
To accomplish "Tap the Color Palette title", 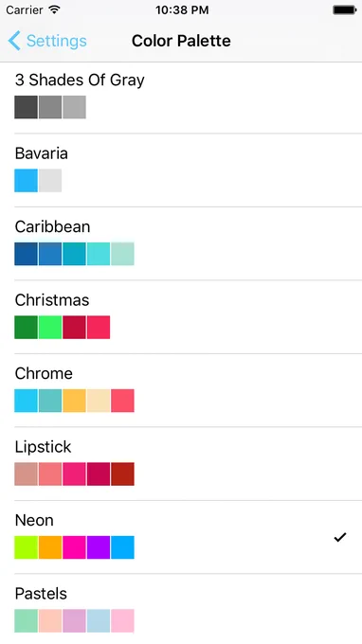I will [181, 41].
